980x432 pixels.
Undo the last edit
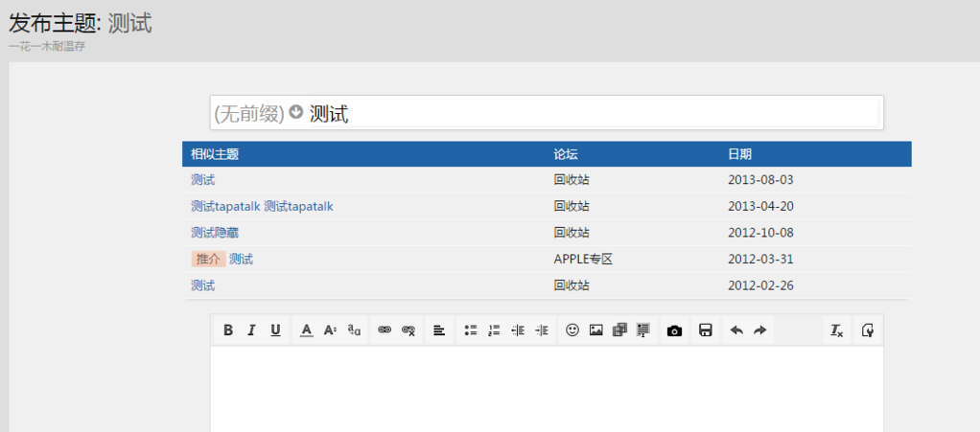coord(736,330)
